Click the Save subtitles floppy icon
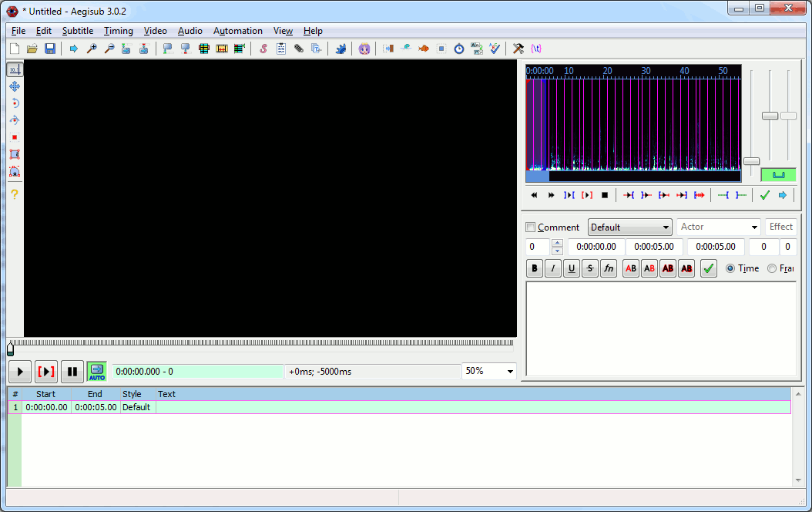This screenshot has height=512, width=812. tap(50, 49)
